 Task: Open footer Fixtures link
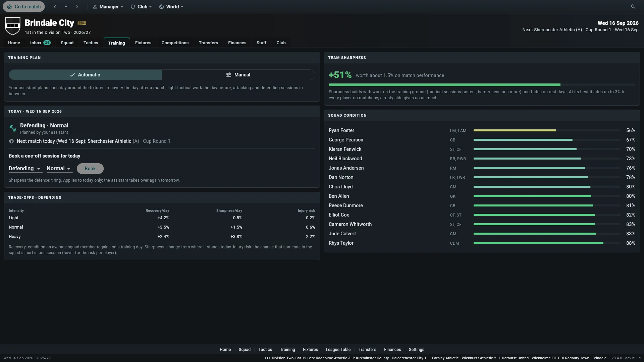(x=310, y=350)
